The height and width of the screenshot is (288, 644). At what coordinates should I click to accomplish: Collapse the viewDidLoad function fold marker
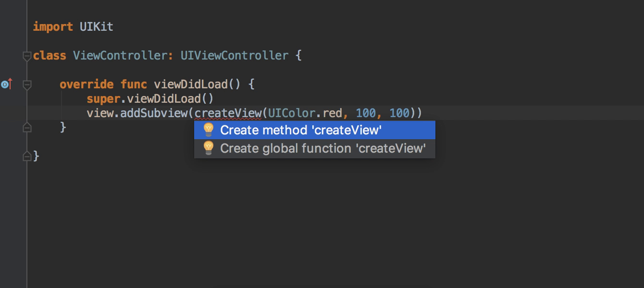(27, 84)
